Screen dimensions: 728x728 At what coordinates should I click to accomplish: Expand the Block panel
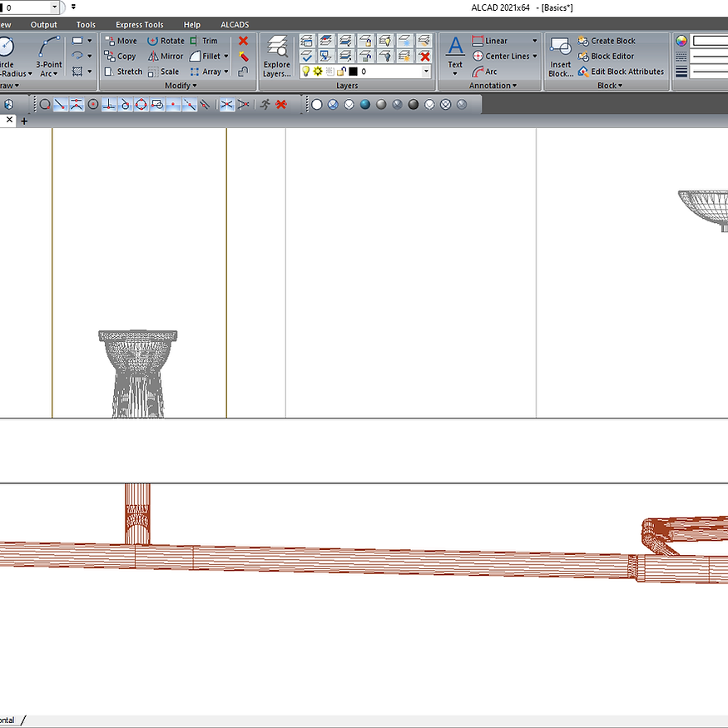point(610,86)
